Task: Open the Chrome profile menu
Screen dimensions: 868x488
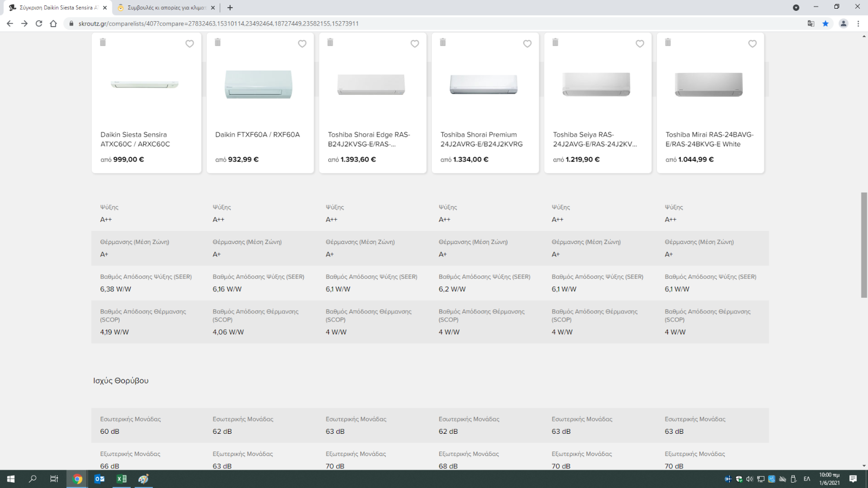Action: tap(844, 23)
